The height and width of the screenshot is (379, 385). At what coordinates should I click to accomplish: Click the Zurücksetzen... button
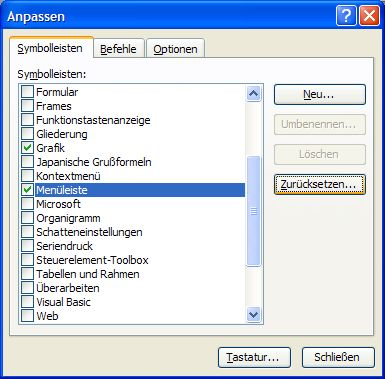coord(320,184)
